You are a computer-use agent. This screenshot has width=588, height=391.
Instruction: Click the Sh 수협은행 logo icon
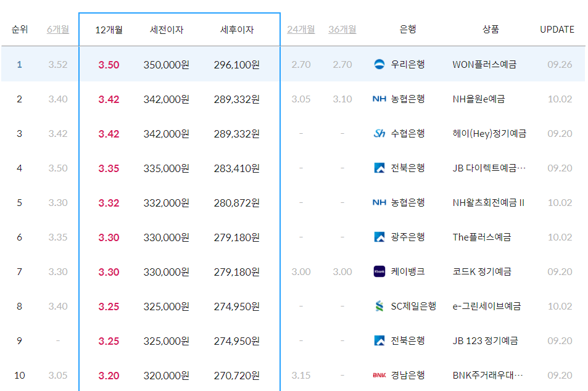379,133
